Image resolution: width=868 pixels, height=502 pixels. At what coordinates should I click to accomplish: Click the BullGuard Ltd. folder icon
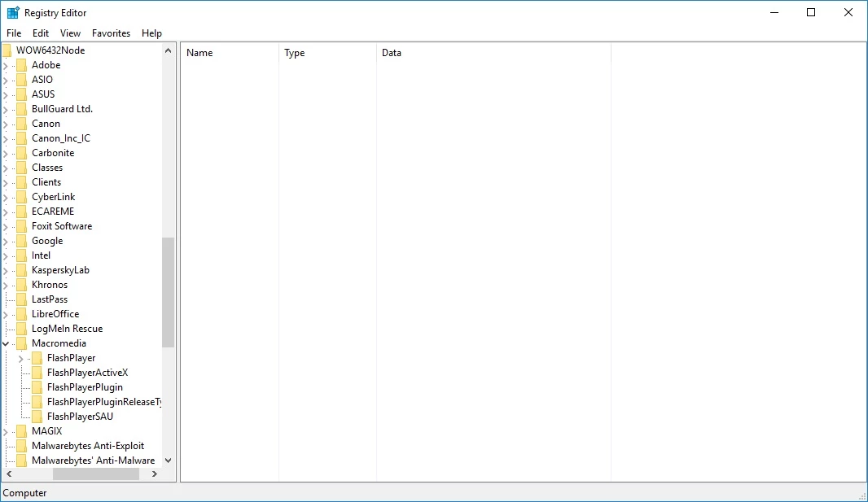(21, 109)
